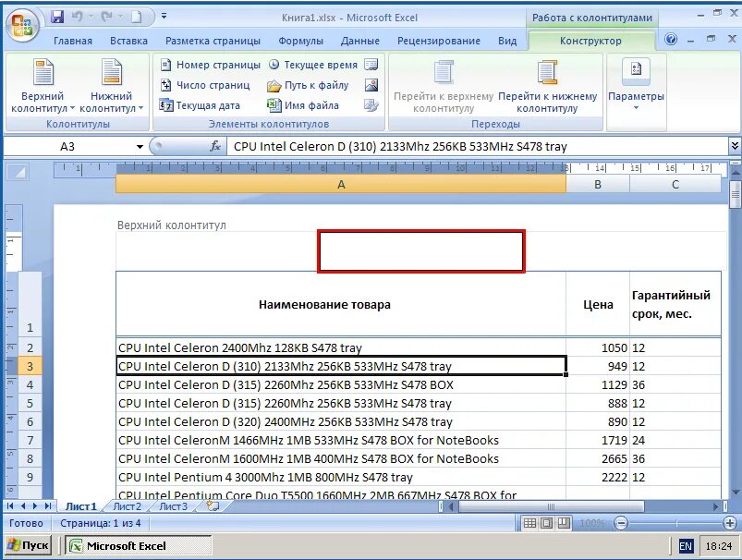Switch to sheet 'Лист2'
The width and height of the screenshot is (742, 560).
(127, 506)
